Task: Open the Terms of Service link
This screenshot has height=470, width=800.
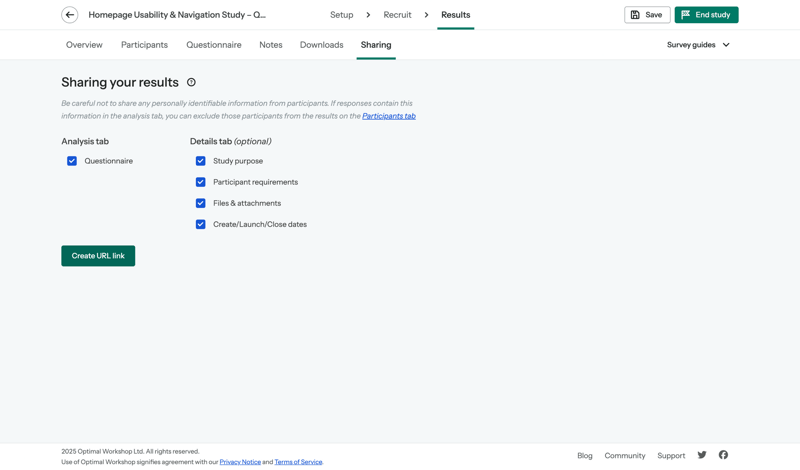Action: click(298, 462)
